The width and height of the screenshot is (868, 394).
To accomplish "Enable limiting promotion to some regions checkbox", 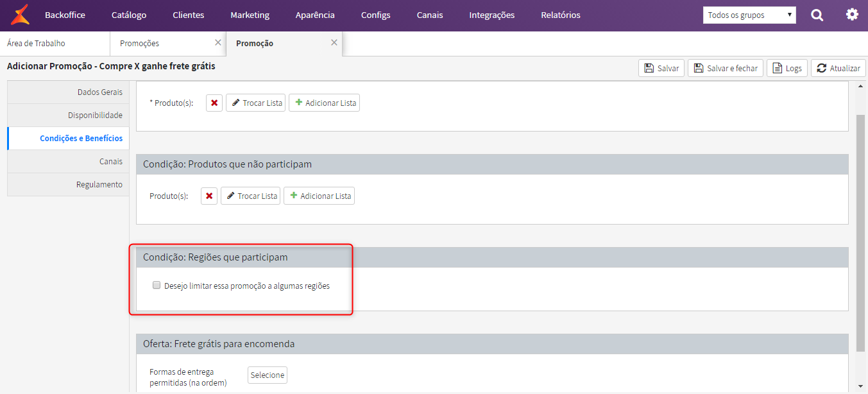I will pyautogui.click(x=156, y=286).
